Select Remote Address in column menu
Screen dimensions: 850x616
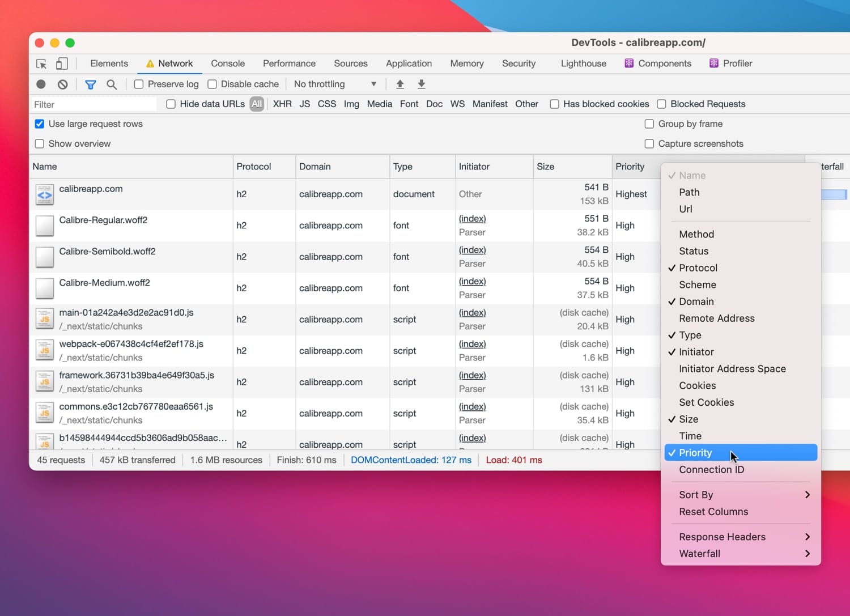717,318
